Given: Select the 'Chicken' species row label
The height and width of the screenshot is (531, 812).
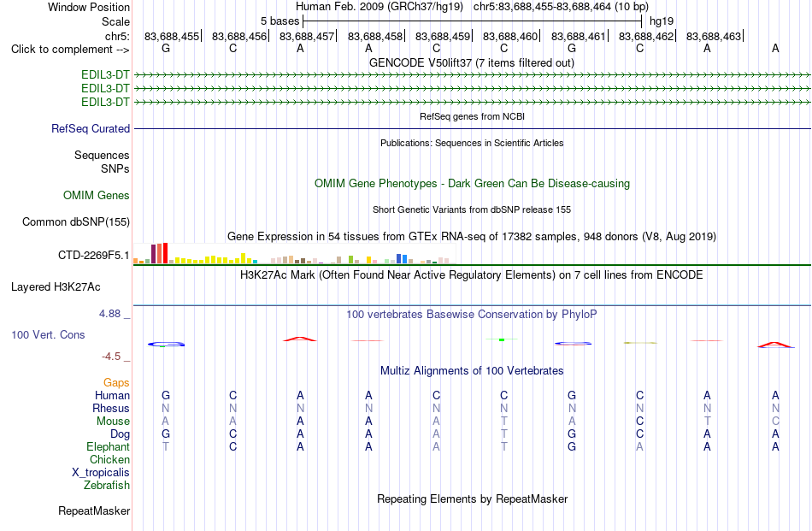Looking at the screenshot, I should pyautogui.click(x=109, y=459).
